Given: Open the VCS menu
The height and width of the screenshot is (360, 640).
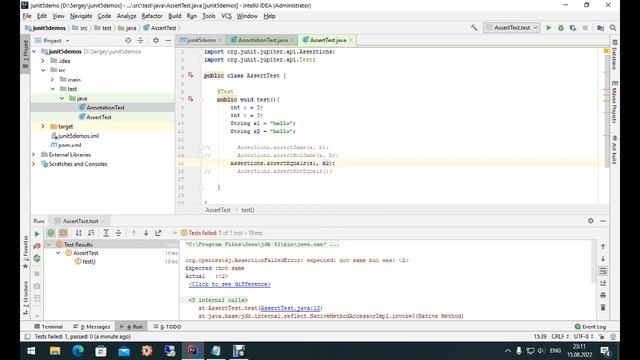Looking at the screenshot, I should [226, 16].
